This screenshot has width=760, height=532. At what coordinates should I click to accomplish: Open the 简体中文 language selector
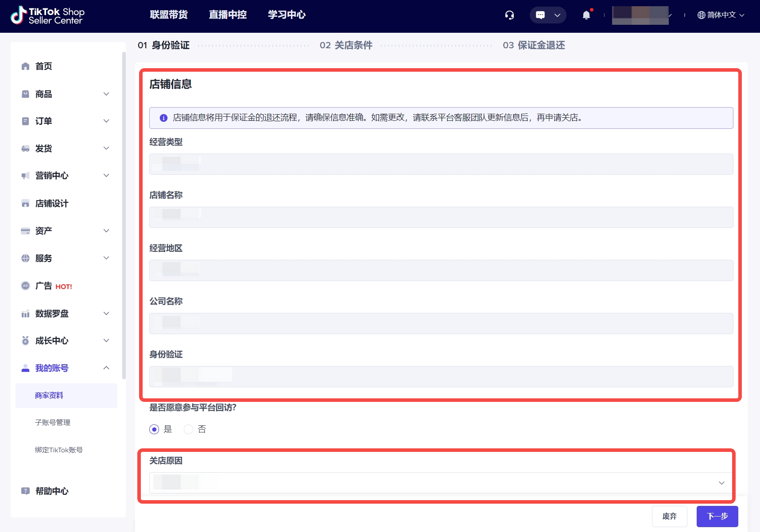pyautogui.click(x=721, y=15)
